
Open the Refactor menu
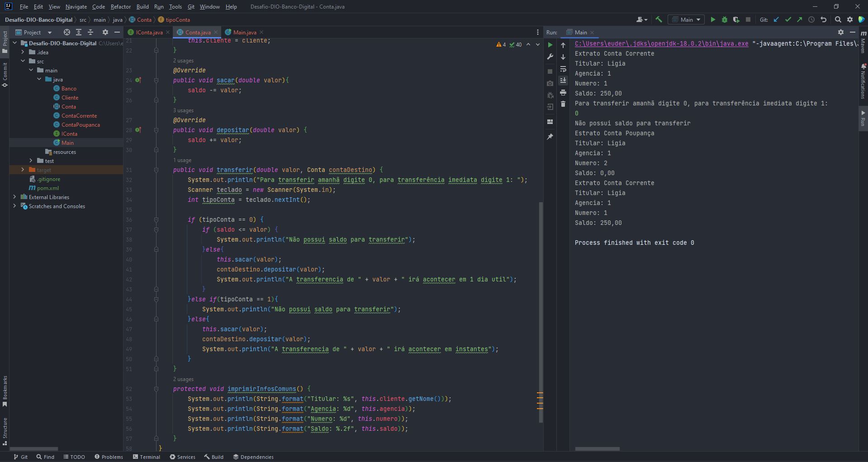(120, 6)
